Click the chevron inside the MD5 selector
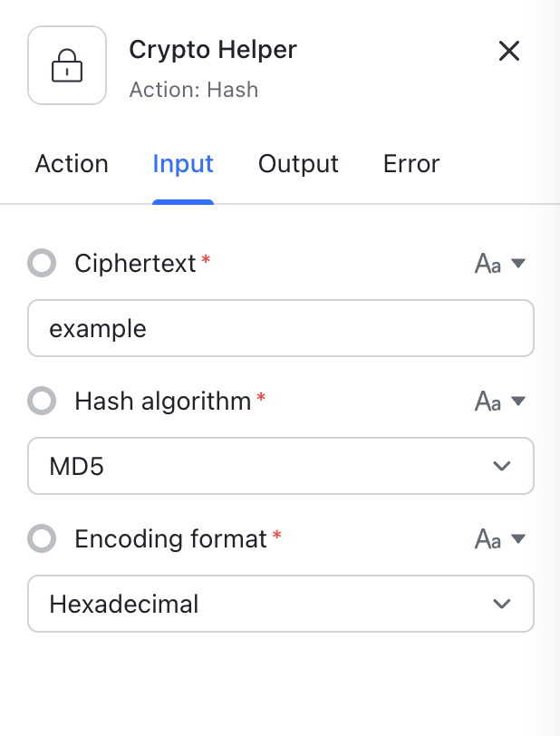560x736 pixels. [501, 466]
